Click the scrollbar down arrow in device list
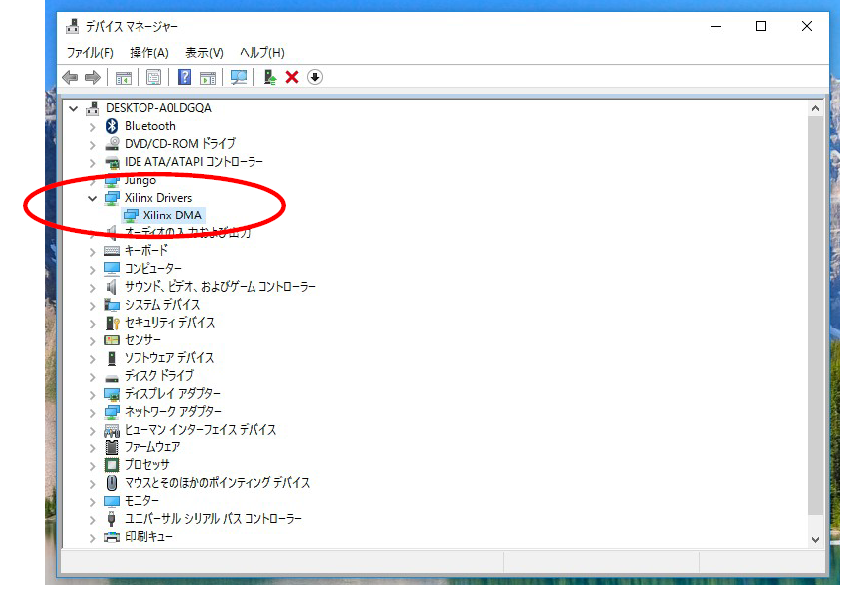 click(815, 538)
